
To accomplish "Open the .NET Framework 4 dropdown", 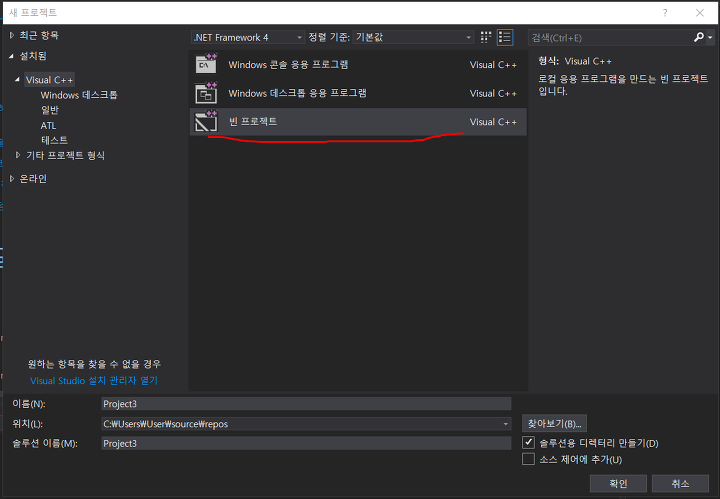I will 248,37.
